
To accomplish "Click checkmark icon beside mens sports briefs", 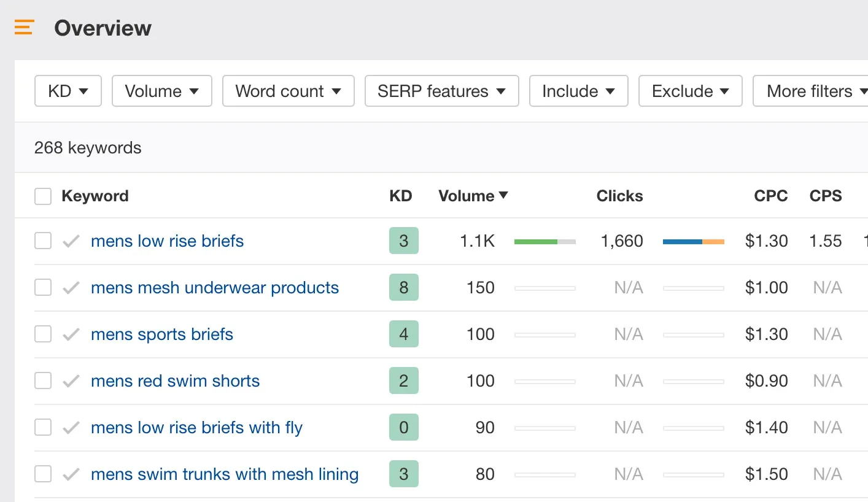I will pyautogui.click(x=71, y=334).
